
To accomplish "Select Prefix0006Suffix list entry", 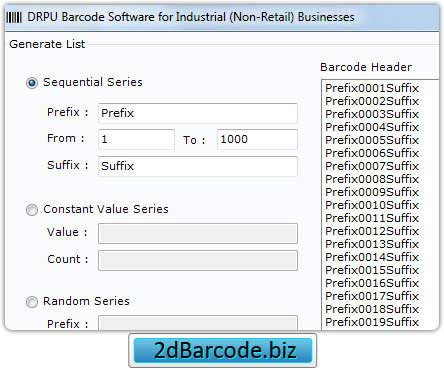I will (372, 153).
